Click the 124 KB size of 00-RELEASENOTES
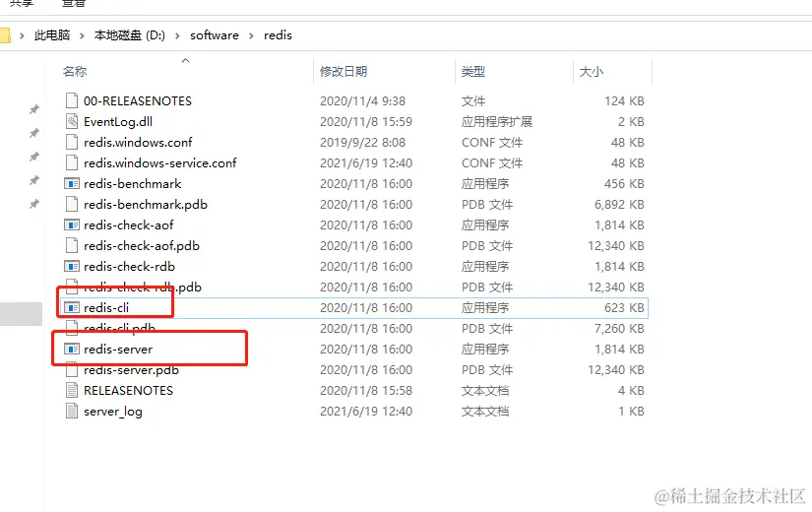Viewport: 812px width, 512px height. (624, 101)
